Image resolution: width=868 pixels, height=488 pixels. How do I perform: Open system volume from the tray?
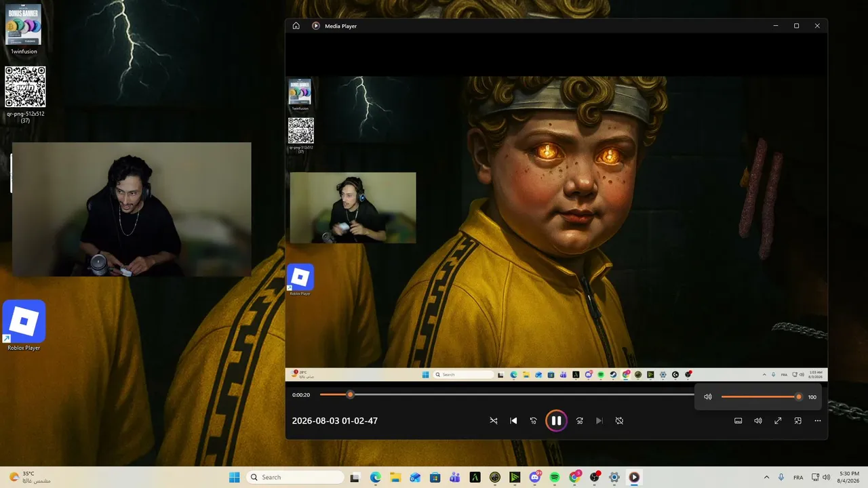click(827, 477)
